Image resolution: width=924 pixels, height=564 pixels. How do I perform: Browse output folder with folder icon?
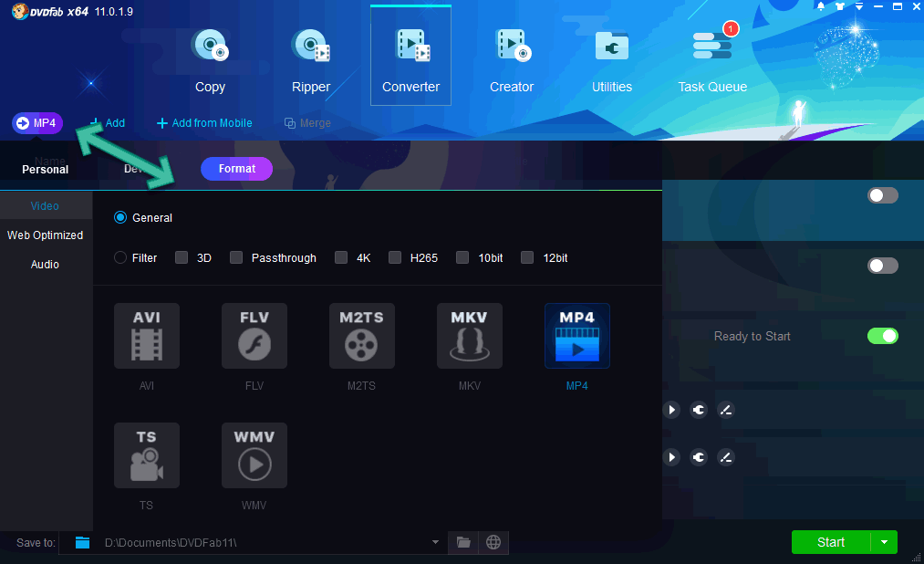(463, 542)
